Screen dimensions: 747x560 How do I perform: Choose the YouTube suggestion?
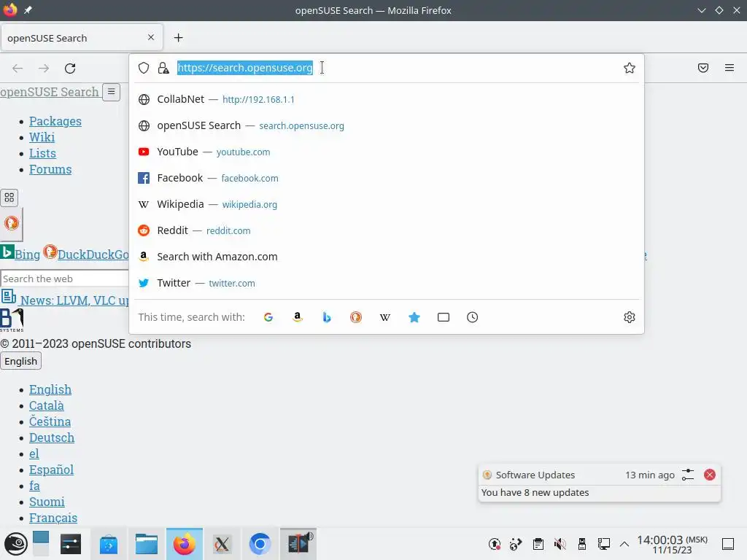pyautogui.click(x=387, y=152)
